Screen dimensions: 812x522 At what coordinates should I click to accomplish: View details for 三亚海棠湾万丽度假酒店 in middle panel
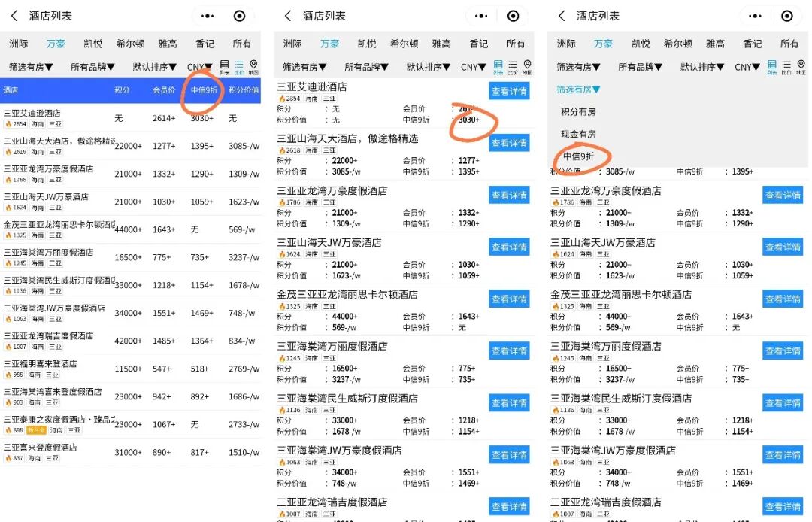[509, 351]
